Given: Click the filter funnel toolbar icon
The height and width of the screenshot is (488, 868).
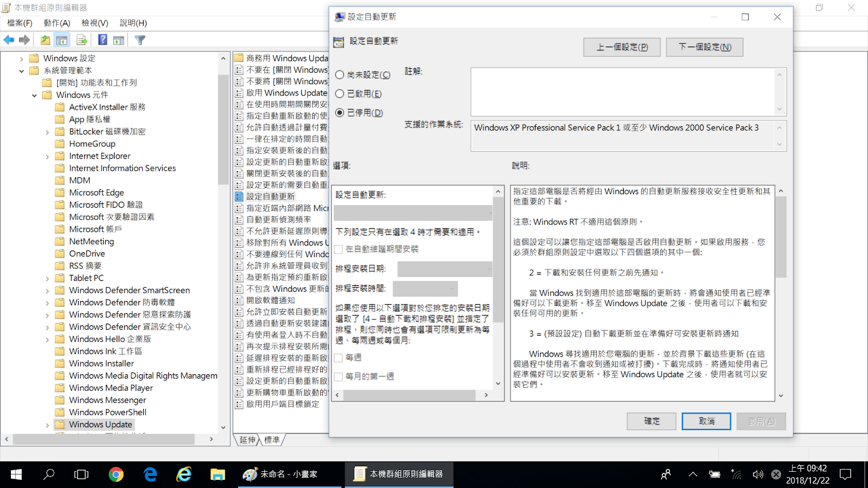Looking at the screenshot, I should click(x=140, y=40).
